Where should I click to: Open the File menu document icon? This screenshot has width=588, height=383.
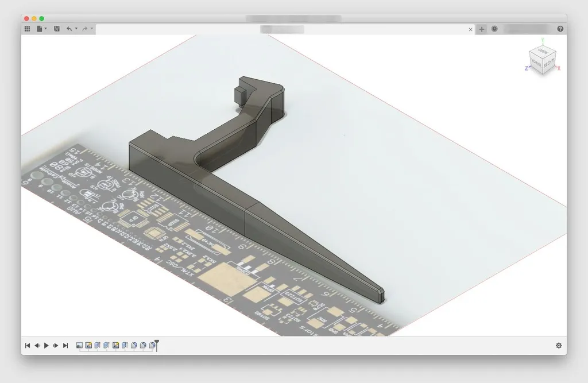pyautogui.click(x=40, y=29)
